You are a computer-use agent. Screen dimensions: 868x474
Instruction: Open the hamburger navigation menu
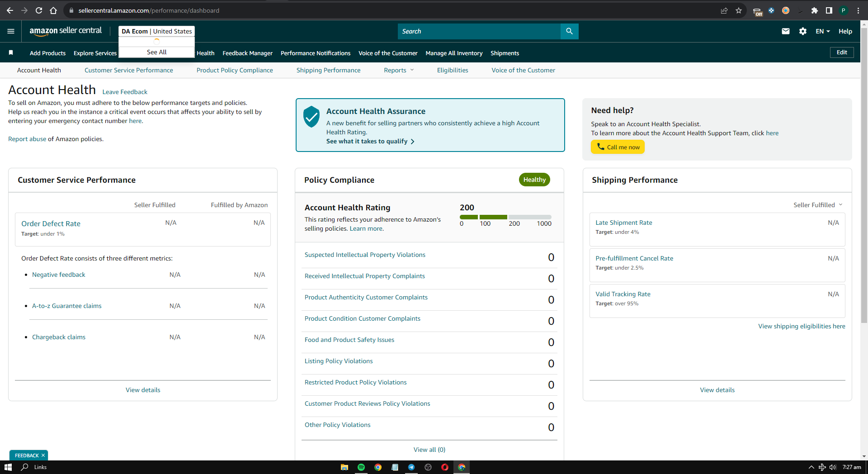tap(11, 31)
